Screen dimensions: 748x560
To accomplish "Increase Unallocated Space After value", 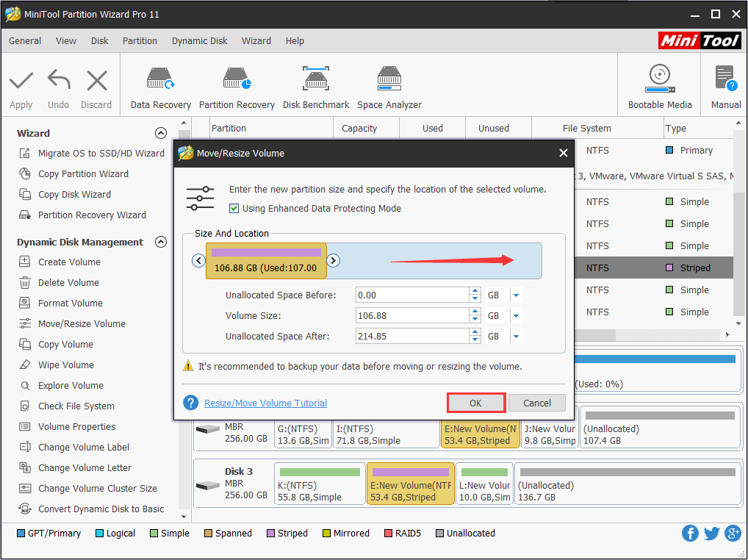I will tap(475, 332).
